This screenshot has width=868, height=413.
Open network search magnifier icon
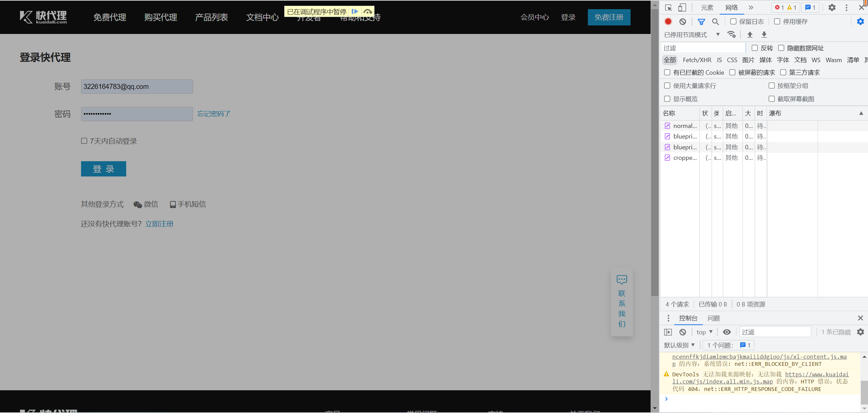click(715, 21)
